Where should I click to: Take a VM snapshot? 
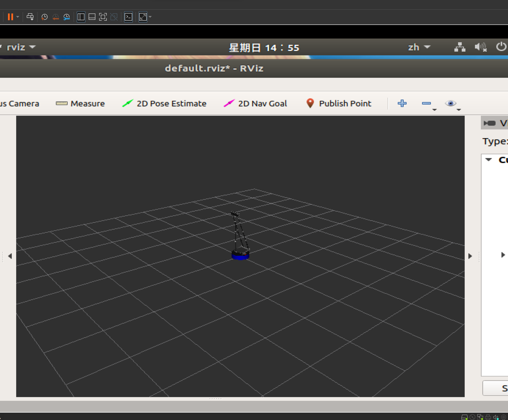pos(44,17)
